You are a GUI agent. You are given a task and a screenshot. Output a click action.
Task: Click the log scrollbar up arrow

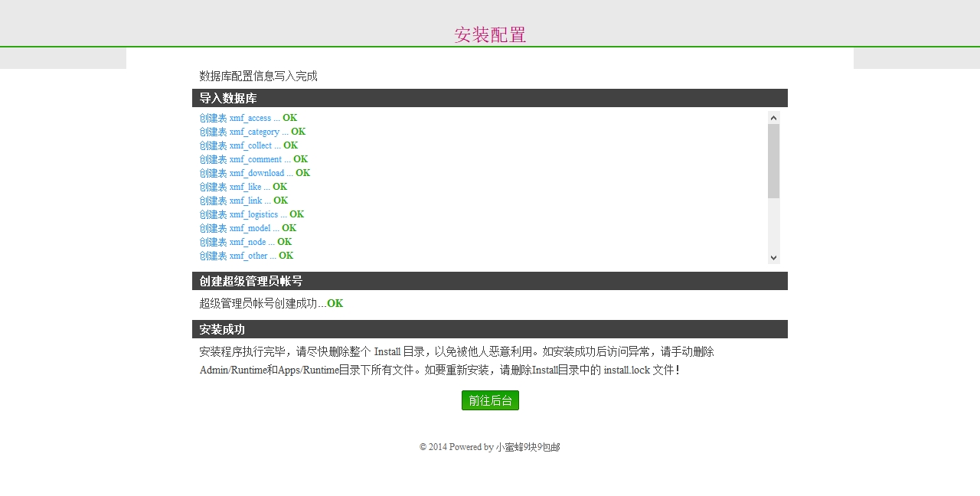(x=773, y=118)
